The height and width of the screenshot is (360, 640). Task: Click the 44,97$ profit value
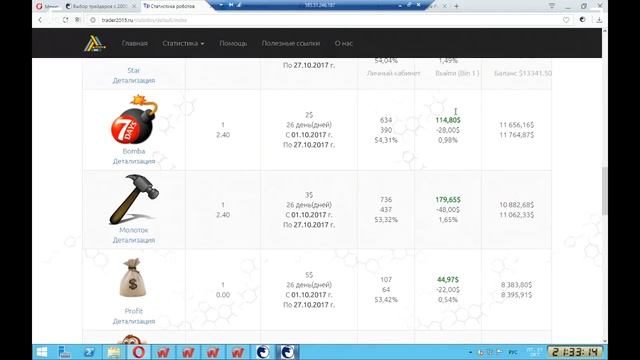448,280
